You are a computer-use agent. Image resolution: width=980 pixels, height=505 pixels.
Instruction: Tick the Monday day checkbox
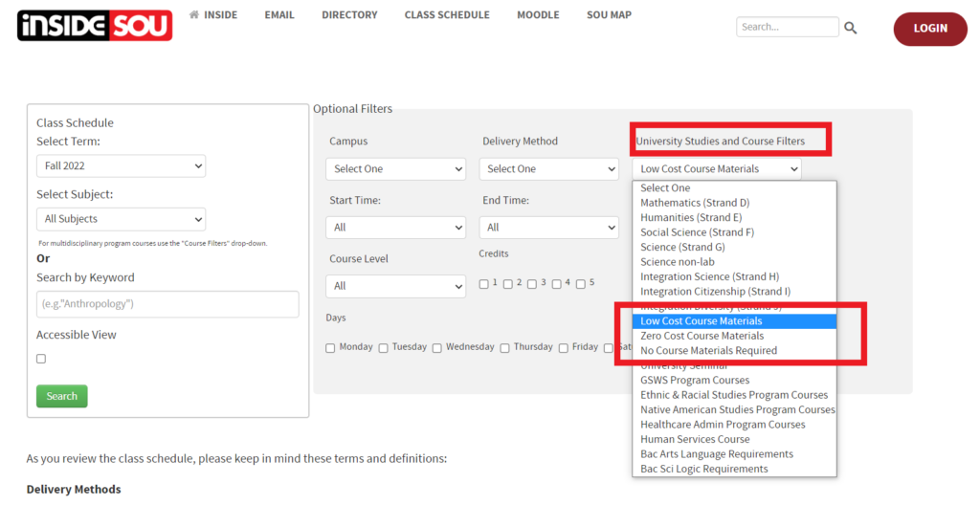pos(330,348)
